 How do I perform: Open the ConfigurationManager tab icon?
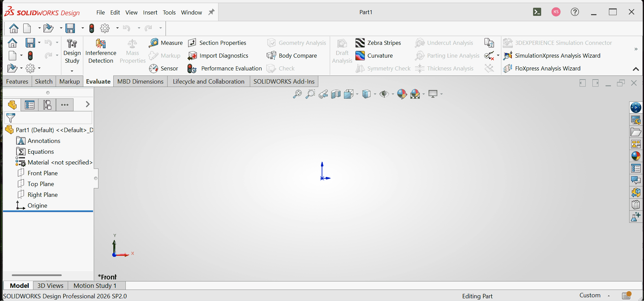coord(47,105)
